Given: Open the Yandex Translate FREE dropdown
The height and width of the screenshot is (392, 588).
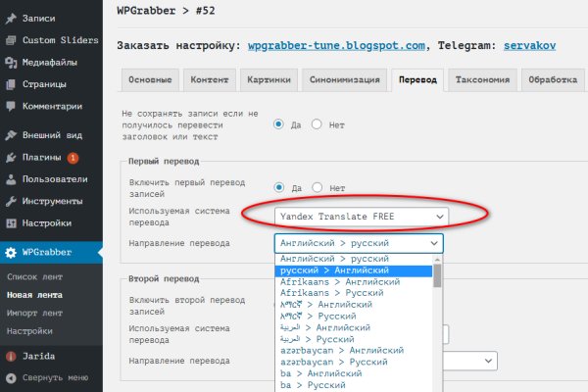Looking at the screenshot, I should pyautogui.click(x=359, y=216).
